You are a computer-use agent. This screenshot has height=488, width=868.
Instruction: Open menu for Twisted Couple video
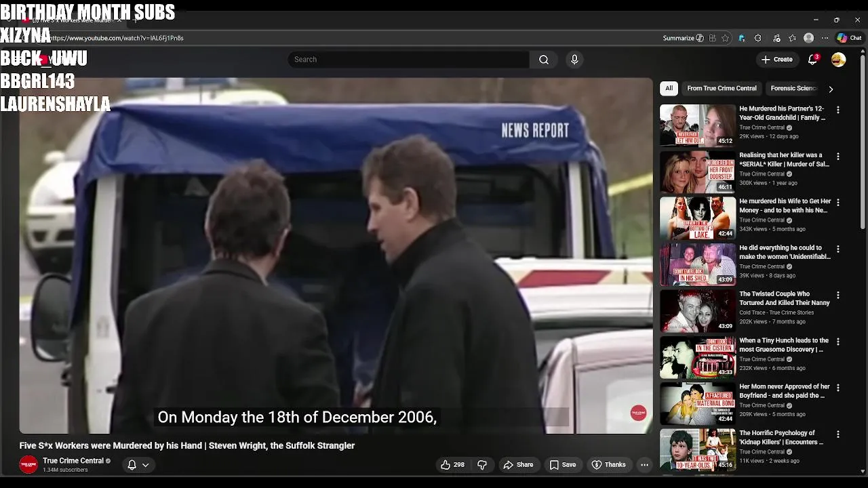tap(838, 296)
